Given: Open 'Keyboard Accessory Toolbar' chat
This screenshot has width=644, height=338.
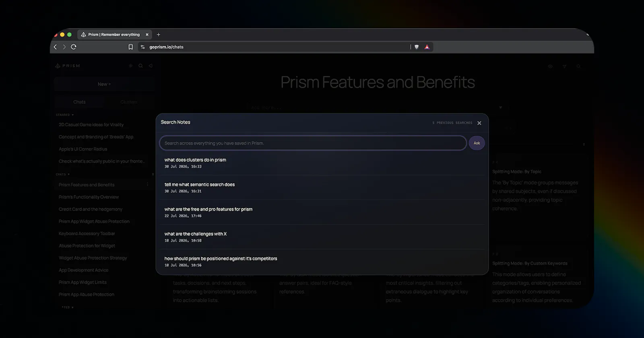Looking at the screenshot, I should (87, 234).
